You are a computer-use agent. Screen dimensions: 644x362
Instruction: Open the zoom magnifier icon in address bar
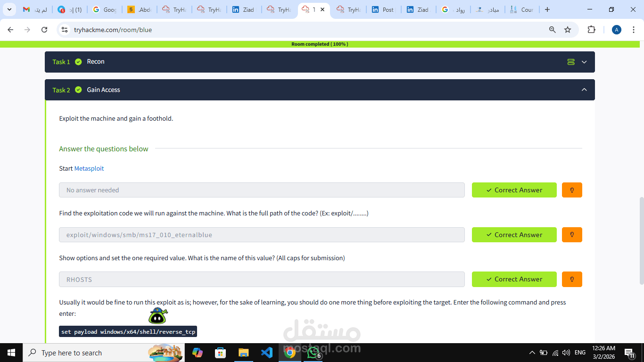[553, 30]
